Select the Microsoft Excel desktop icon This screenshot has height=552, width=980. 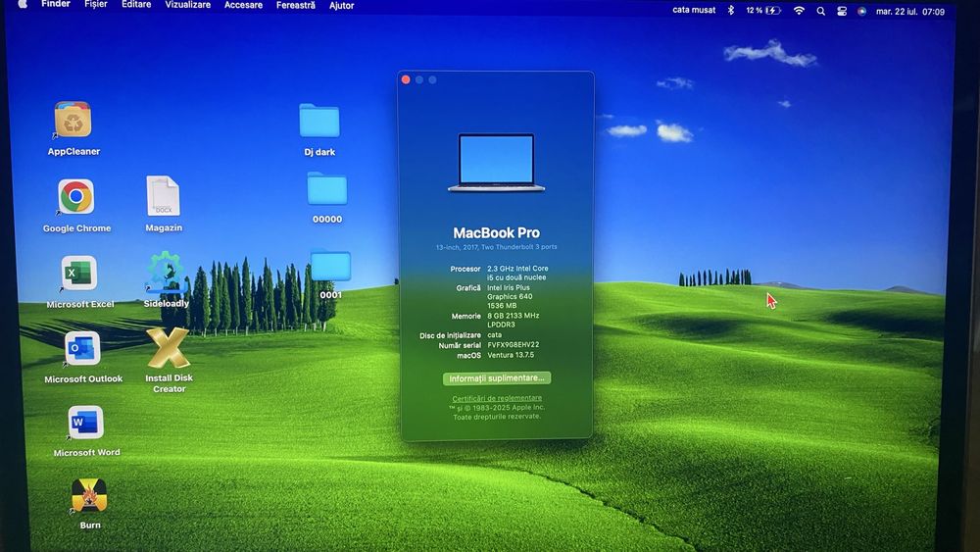coord(78,274)
